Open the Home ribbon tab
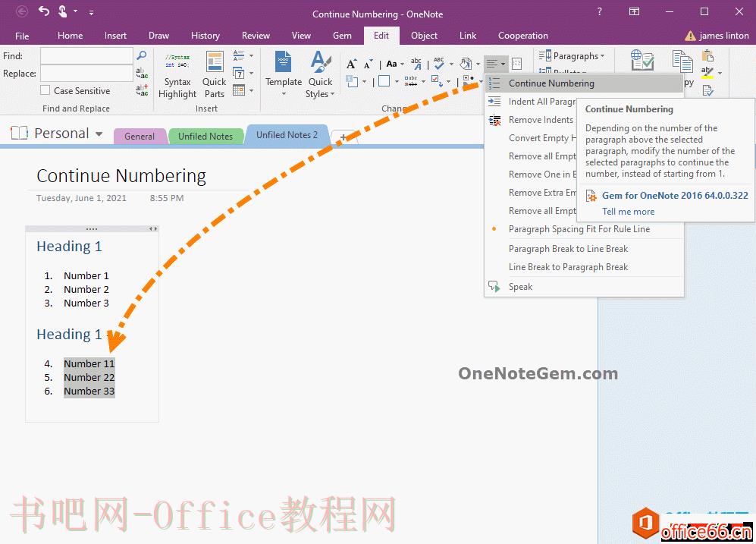Viewport: 756px width, 544px height. (70, 36)
